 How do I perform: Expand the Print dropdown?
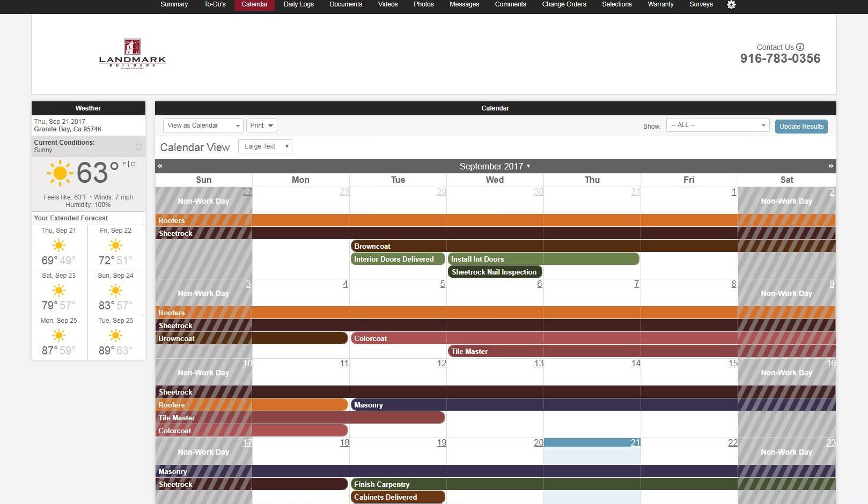click(x=261, y=125)
